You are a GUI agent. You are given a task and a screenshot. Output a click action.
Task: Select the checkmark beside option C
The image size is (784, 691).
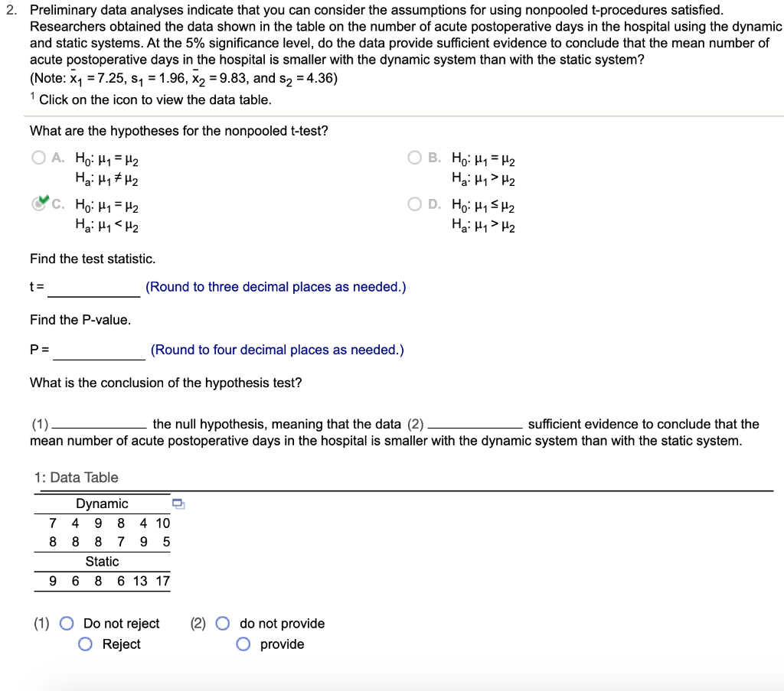(43, 201)
